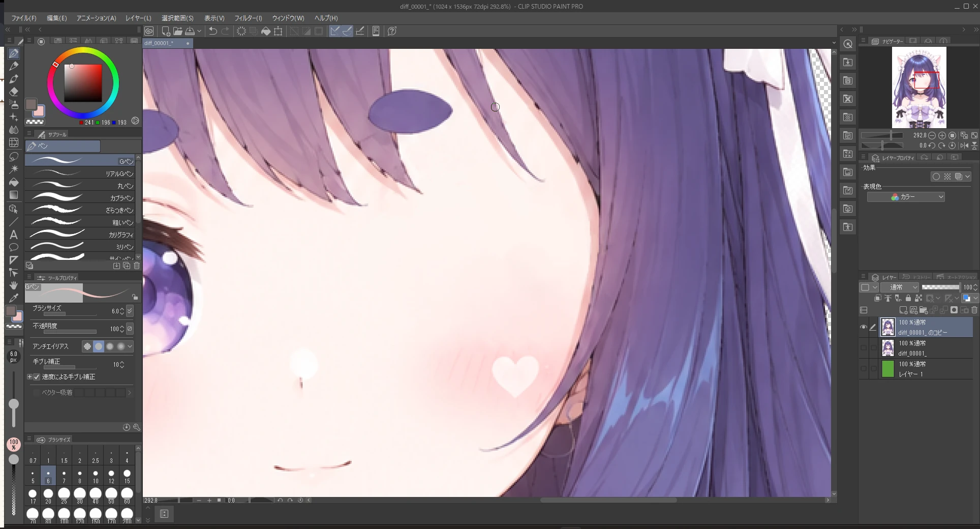Open the ファイル(F) menu
Screen dimensions: 980x529
click(24, 18)
